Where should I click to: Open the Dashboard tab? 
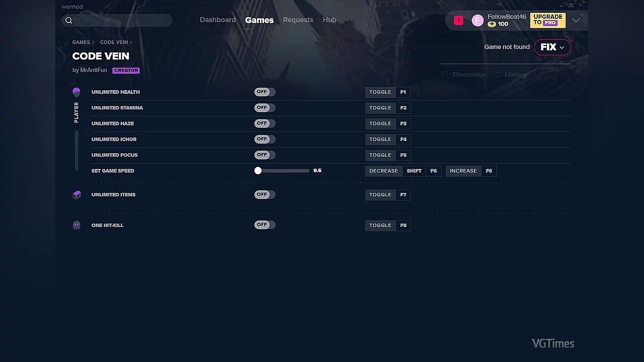(x=218, y=20)
